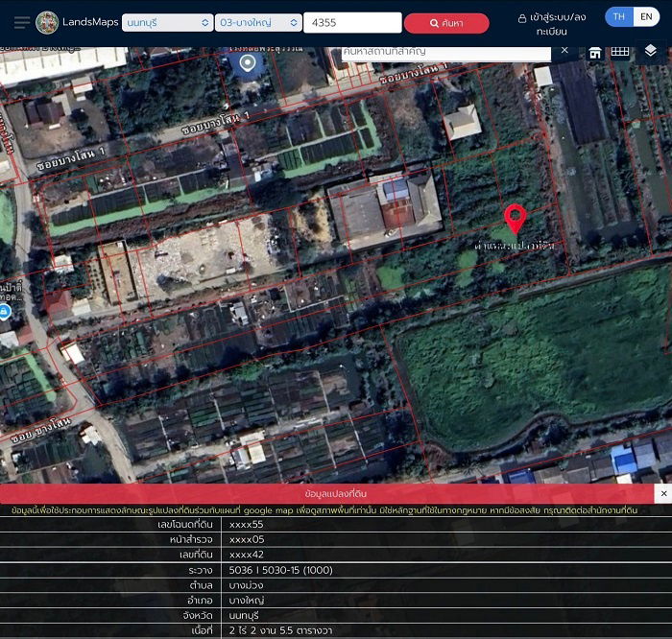
Task: Click the LandsMaps round logo emblem
Action: (47, 22)
